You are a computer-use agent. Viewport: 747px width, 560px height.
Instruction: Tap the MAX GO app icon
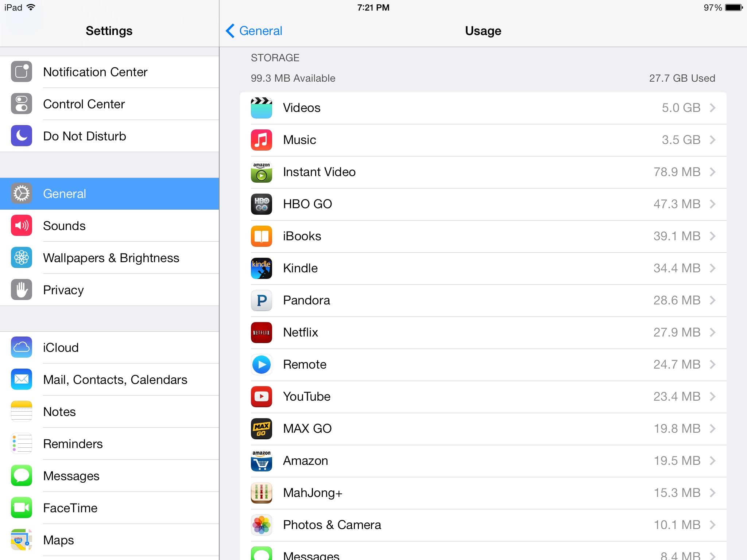pos(262,429)
